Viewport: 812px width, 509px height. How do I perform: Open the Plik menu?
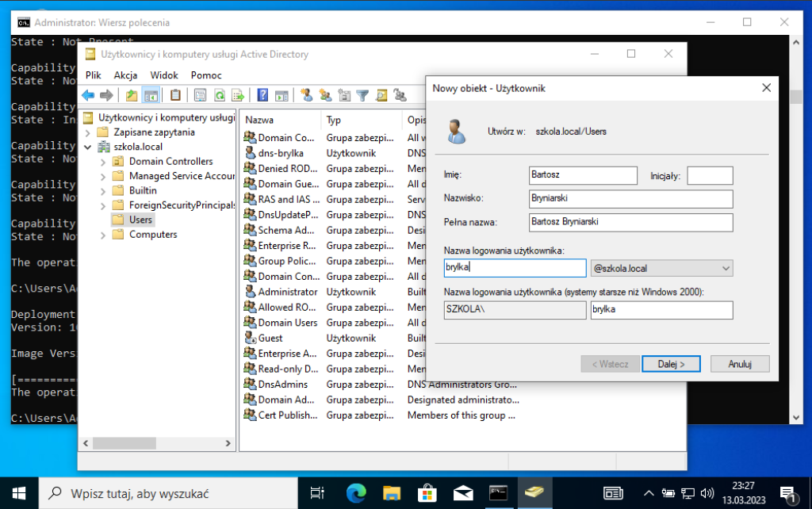(x=94, y=75)
